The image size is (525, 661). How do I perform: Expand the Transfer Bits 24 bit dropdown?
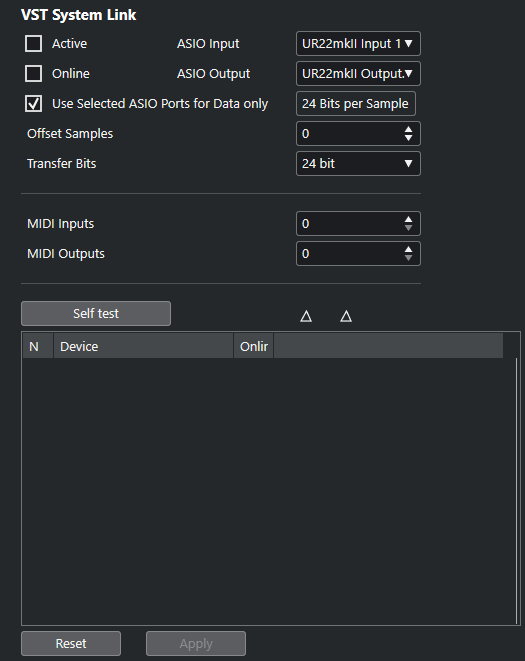click(358, 163)
